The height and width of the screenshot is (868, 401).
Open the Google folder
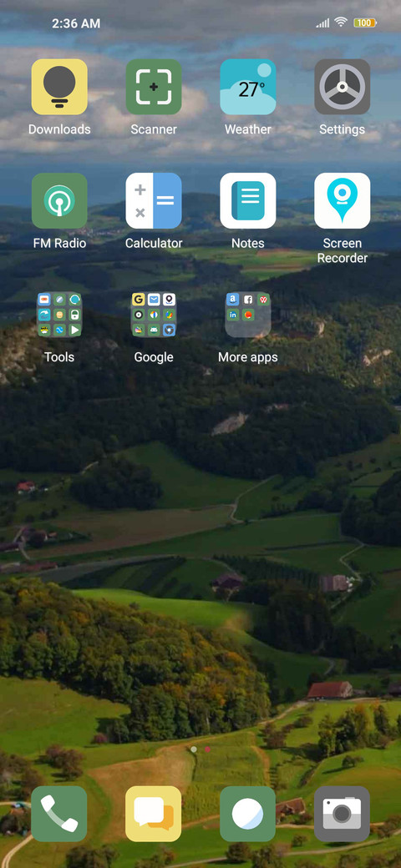click(x=154, y=315)
